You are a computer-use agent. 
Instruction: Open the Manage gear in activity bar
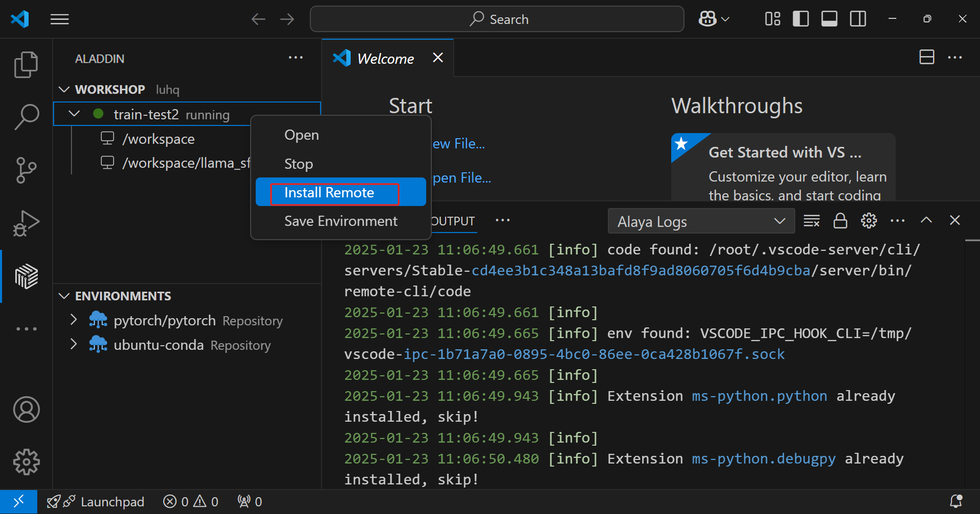(26, 462)
